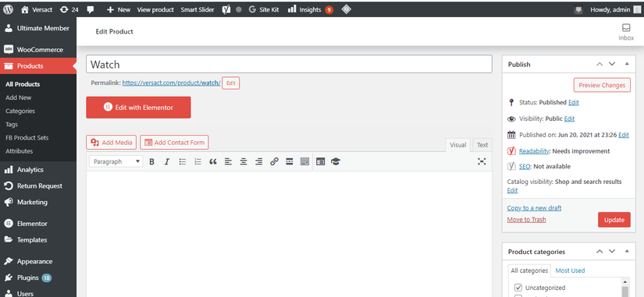Viewport: 644px width, 297px height.
Task: Click the permalink Edit button
Action: point(231,83)
